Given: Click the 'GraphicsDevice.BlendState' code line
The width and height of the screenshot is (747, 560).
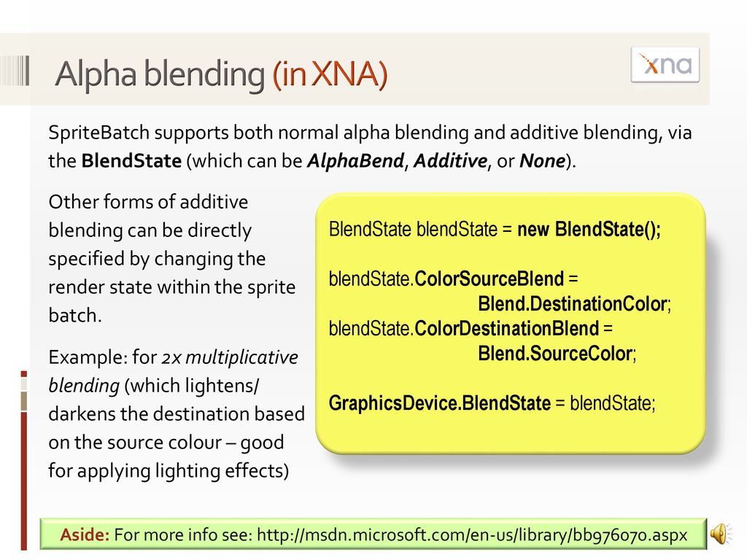Looking at the screenshot, I should (492, 403).
